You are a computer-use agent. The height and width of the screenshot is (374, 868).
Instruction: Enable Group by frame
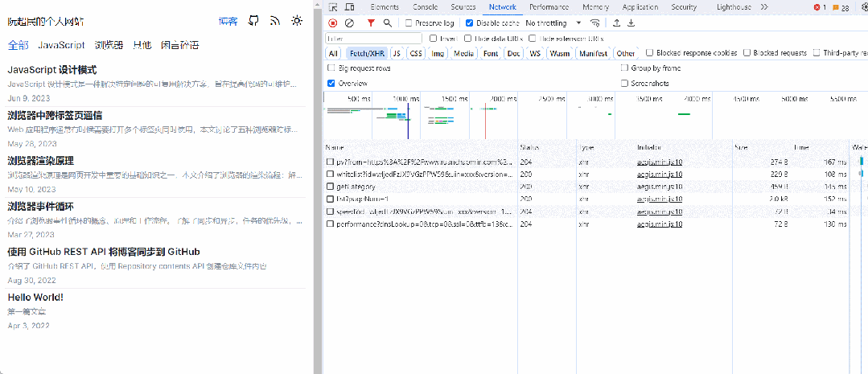click(x=624, y=68)
